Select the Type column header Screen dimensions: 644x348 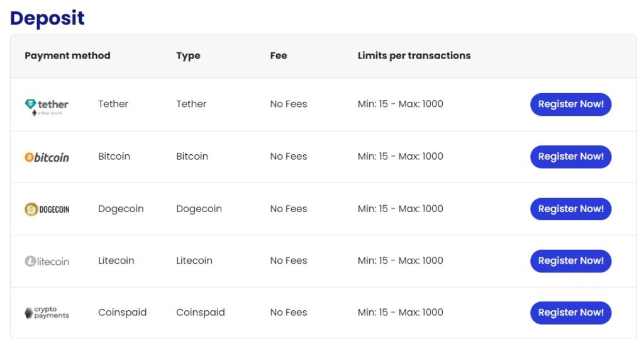pos(188,55)
